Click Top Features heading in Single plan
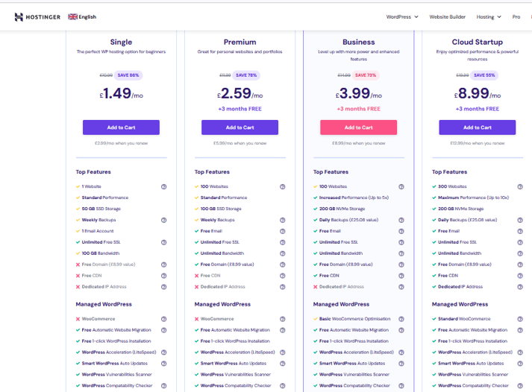This screenshot has width=532, height=392. tap(93, 171)
